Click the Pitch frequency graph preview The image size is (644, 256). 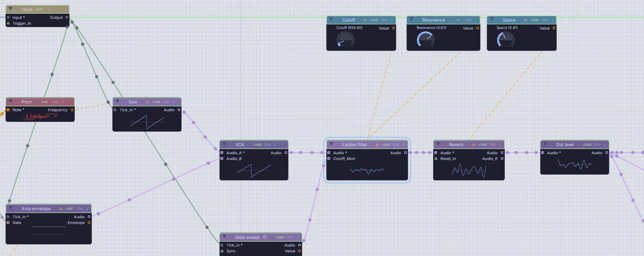pyautogui.click(x=40, y=117)
